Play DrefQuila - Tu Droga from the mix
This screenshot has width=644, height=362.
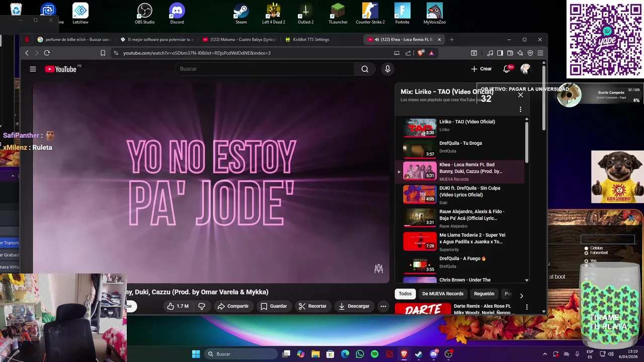click(x=460, y=149)
